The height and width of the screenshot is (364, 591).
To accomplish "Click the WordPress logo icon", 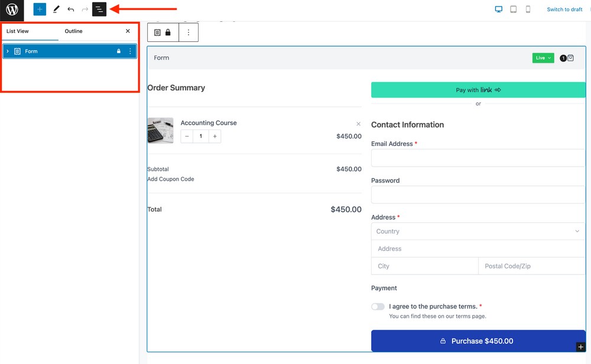I will (12, 10).
